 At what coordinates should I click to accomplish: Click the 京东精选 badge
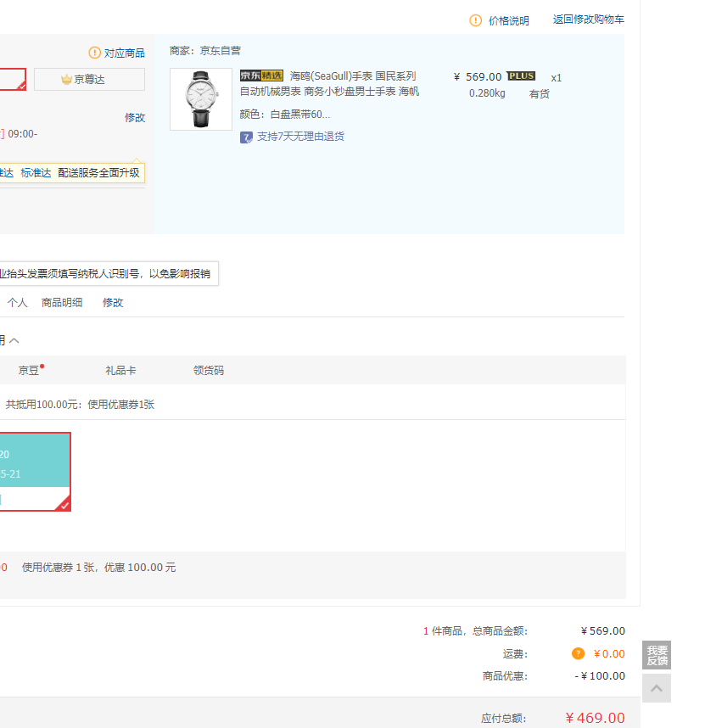(x=261, y=76)
